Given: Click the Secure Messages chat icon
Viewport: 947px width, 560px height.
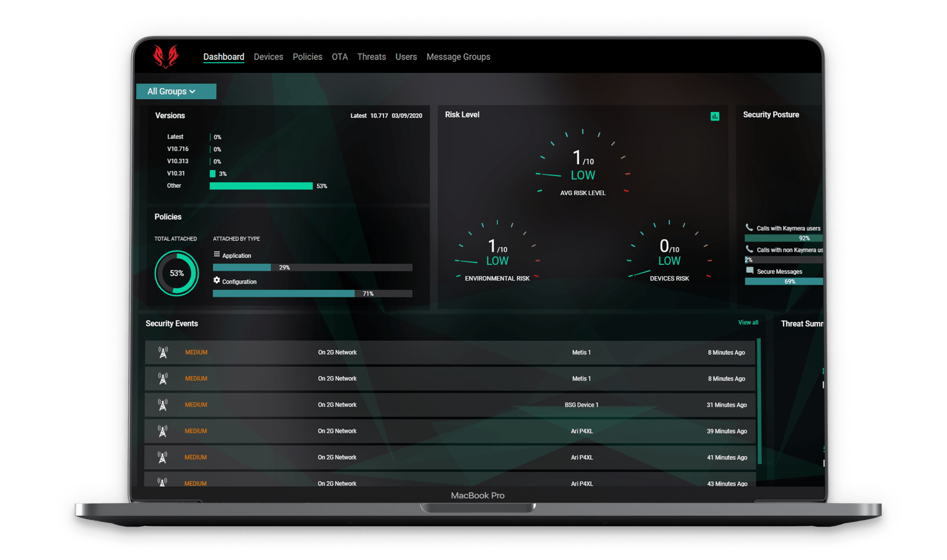Looking at the screenshot, I should tap(749, 271).
